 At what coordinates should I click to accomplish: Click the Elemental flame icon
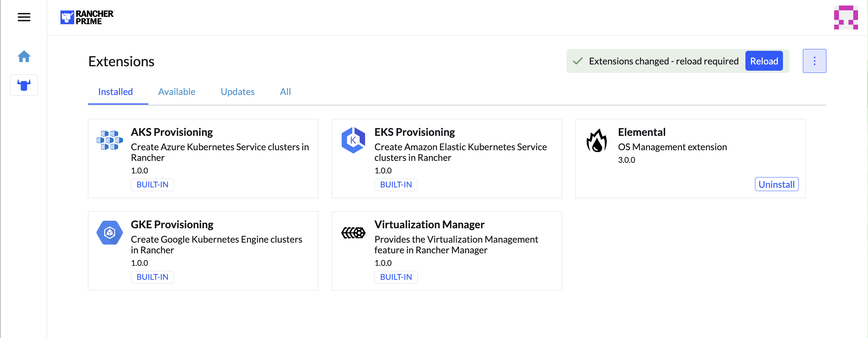pyautogui.click(x=596, y=140)
